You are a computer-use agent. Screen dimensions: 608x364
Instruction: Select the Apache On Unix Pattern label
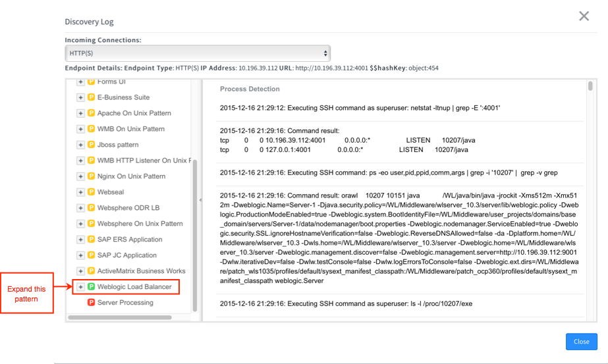(x=134, y=113)
